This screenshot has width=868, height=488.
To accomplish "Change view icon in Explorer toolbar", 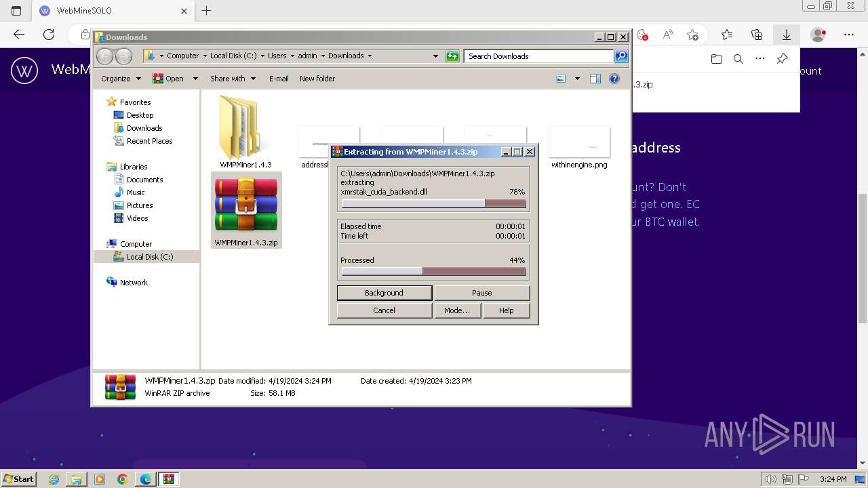I will (x=561, y=79).
